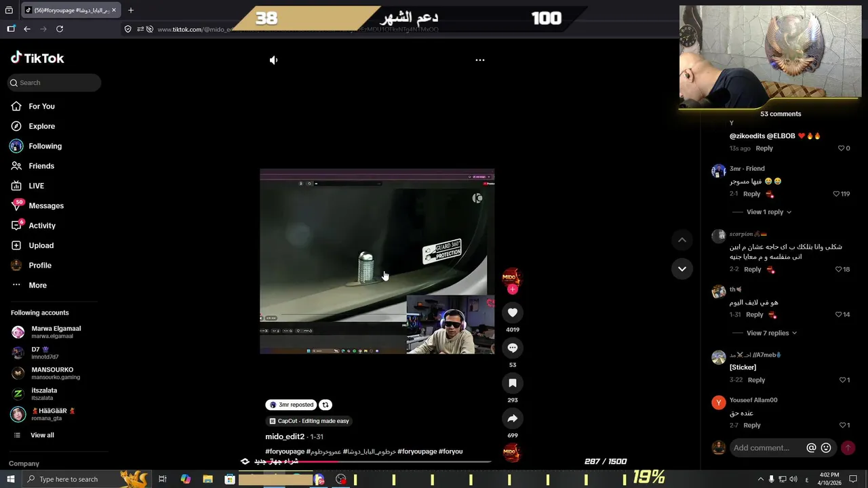
Task: Open the LIVE page
Action: [36, 186]
